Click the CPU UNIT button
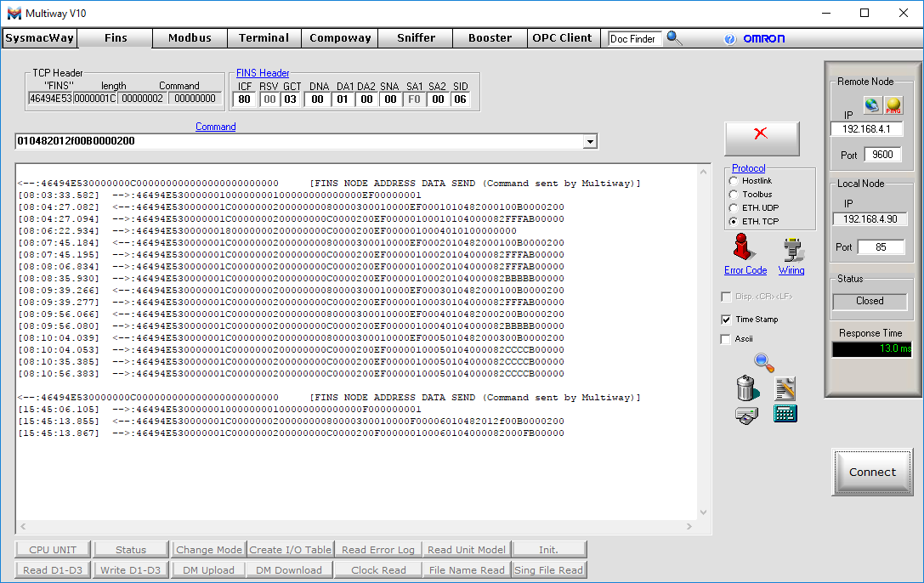Viewport: 924px width, 583px height. point(53,550)
